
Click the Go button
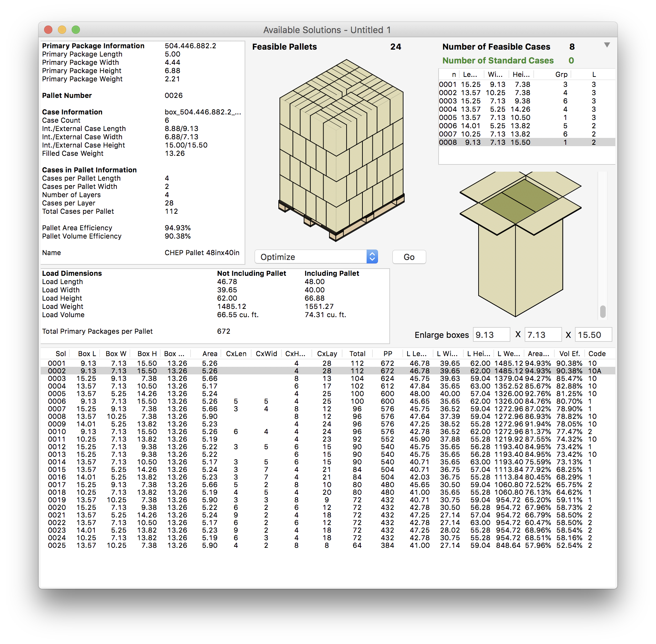(409, 257)
